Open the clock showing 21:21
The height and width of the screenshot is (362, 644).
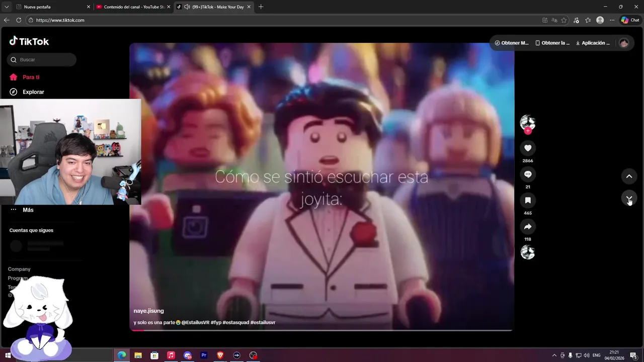pos(614,355)
